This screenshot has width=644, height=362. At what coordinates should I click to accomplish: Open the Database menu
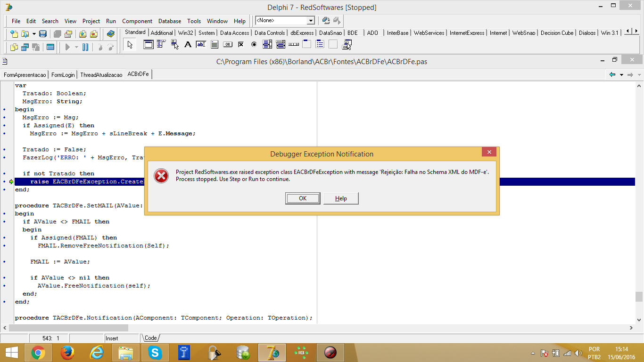point(170,21)
